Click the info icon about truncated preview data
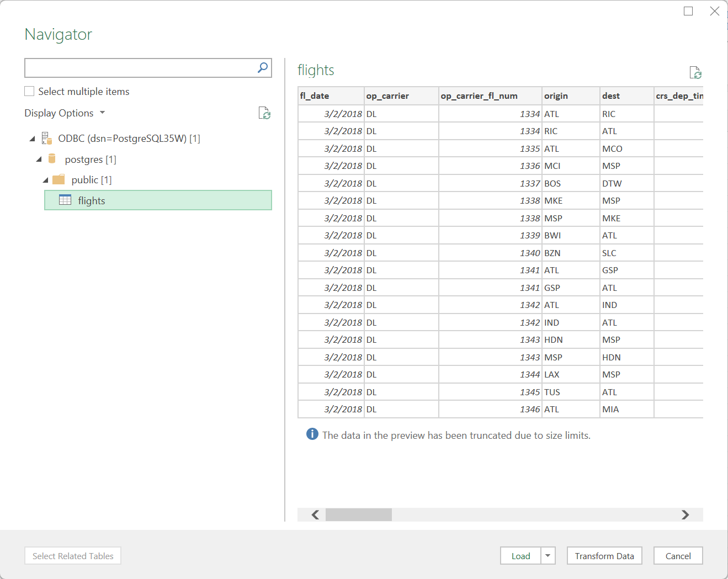Screen dimensions: 728x579 pos(312,434)
